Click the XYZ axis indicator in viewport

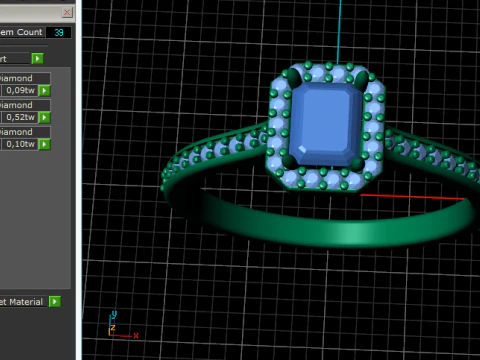point(122,325)
